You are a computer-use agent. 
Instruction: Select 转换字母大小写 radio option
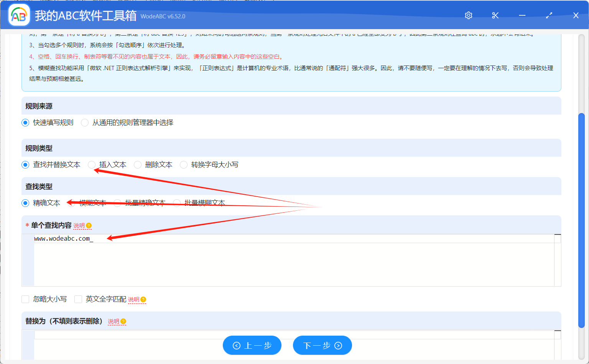point(184,165)
